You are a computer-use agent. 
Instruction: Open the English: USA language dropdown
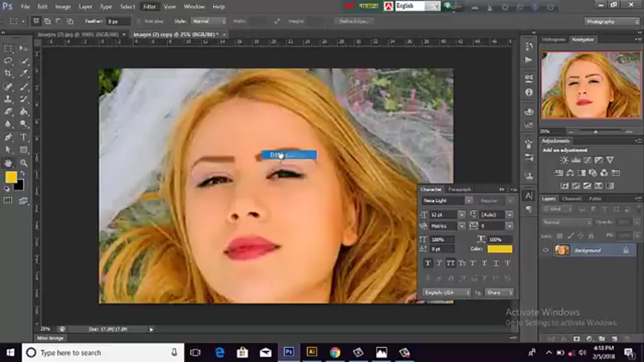point(447,292)
